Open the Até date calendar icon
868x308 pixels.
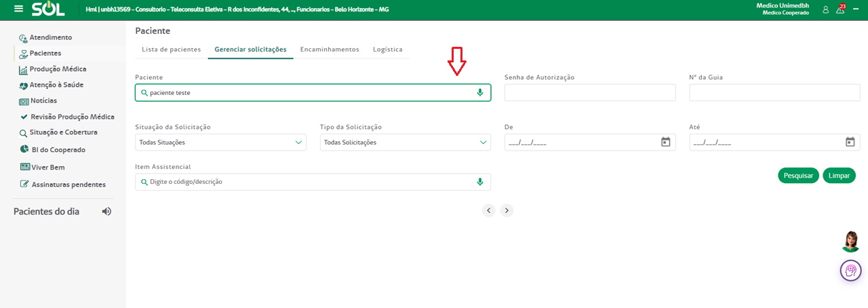(x=850, y=142)
